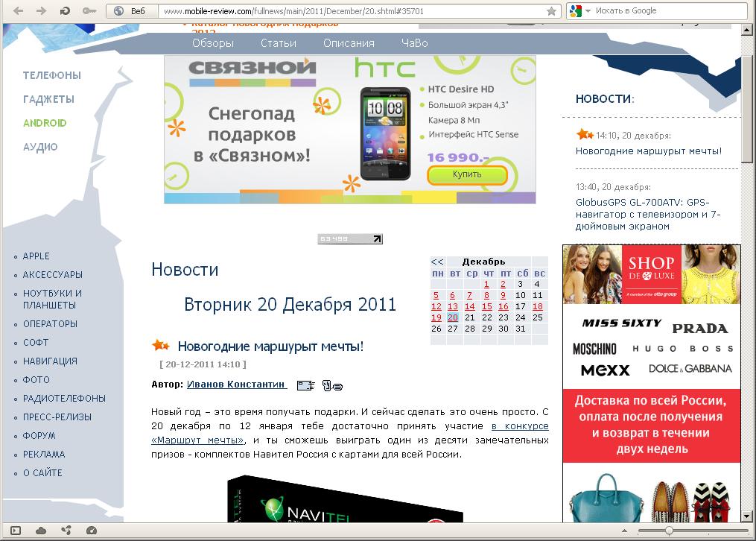Click the address bar URL field
The image size is (756, 541).
(352, 10)
